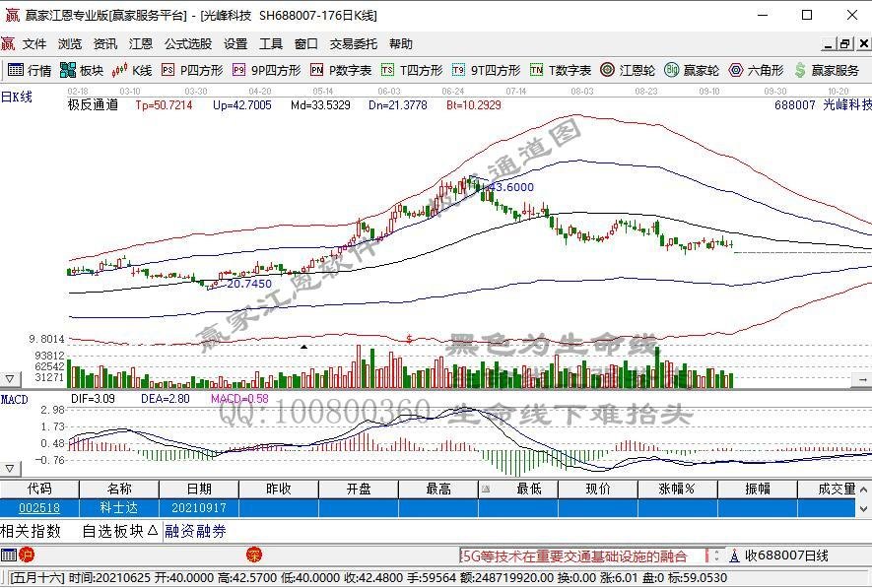Open the 江恩轮 Gann wheel
The image size is (872, 588).
click(x=628, y=70)
